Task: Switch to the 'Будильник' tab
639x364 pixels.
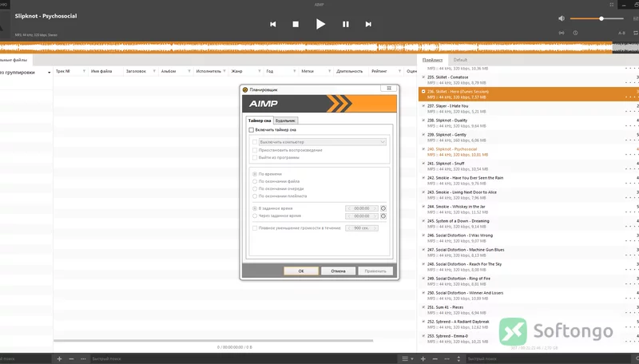Action: tap(285, 121)
